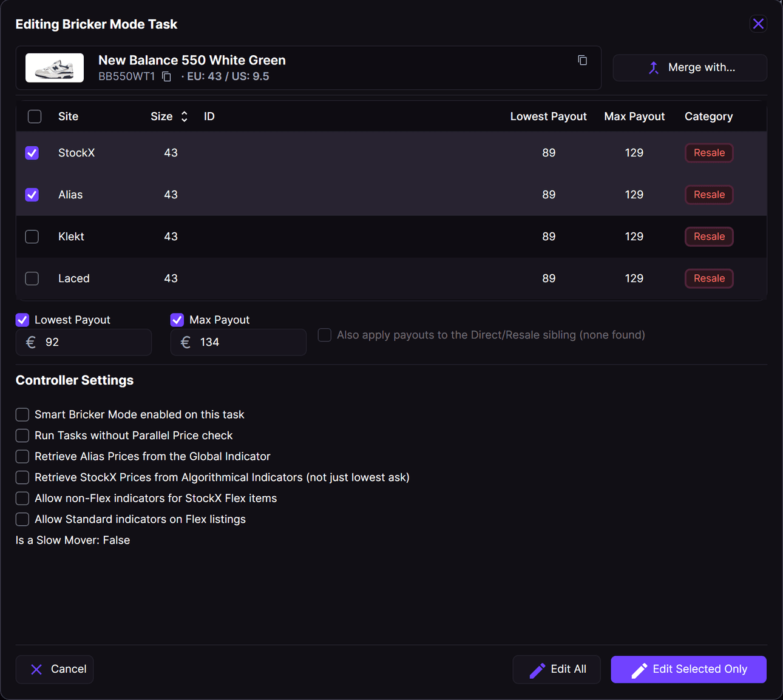Click the pencil icon on Edit All
The height and width of the screenshot is (700, 783).
click(537, 670)
